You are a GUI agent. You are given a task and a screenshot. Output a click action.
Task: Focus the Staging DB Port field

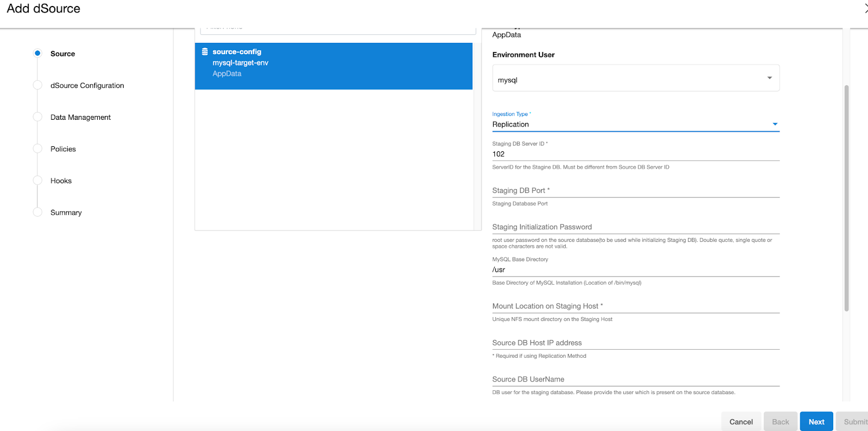pos(635,190)
